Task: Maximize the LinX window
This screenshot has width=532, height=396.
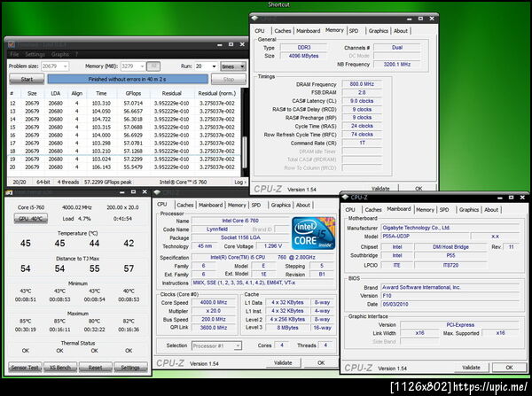Action: point(231,44)
